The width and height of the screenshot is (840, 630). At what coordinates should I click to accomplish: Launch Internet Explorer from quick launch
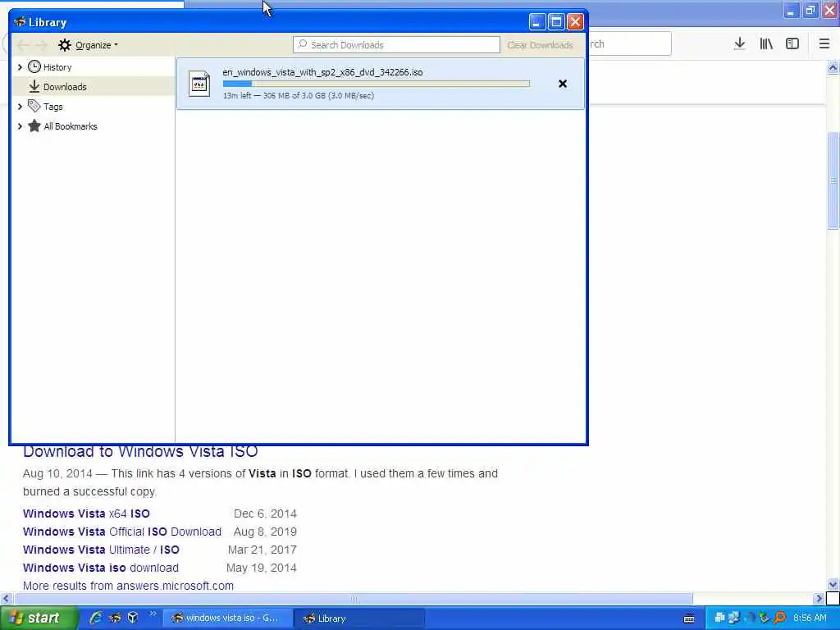[97, 619]
